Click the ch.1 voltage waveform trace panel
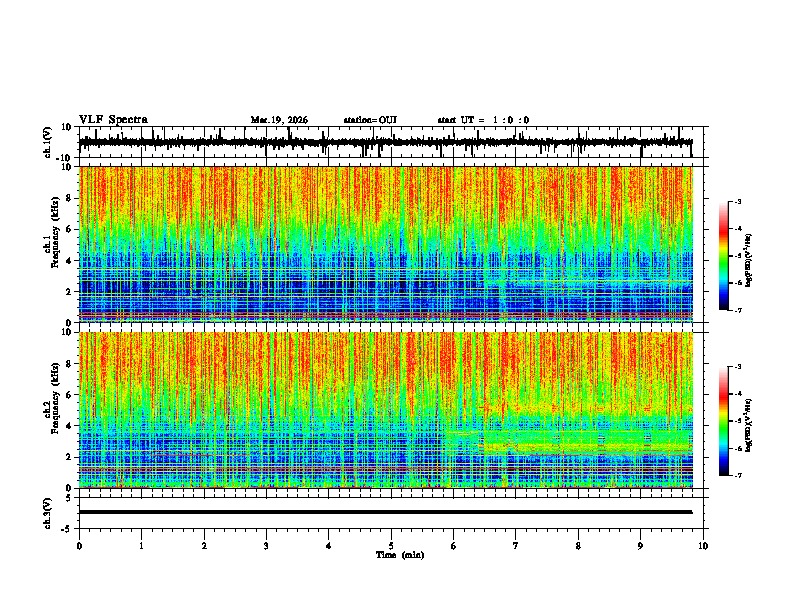This screenshot has width=792, height=612. pyautogui.click(x=391, y=142)
